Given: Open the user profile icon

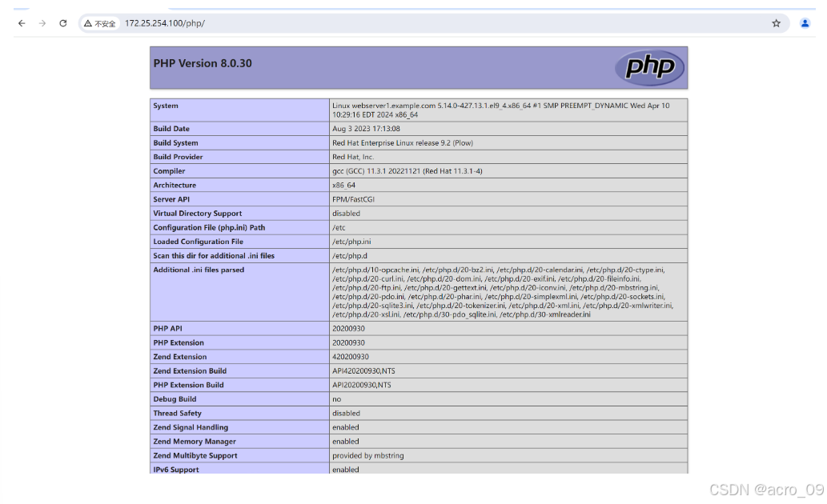Looking at the screenshot, I should [x=805, y=23].
